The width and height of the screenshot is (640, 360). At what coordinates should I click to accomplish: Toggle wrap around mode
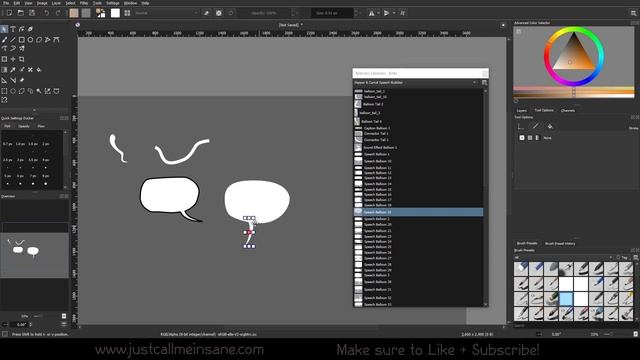(402, 13)
